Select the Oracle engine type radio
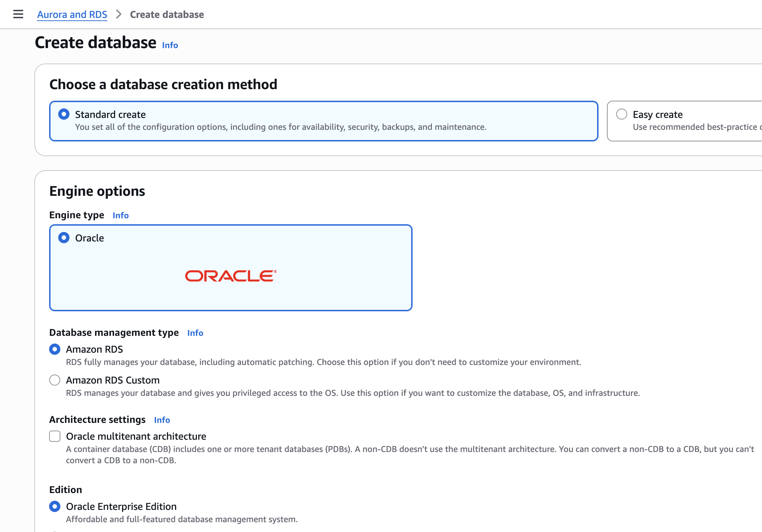 coord(64,238)
